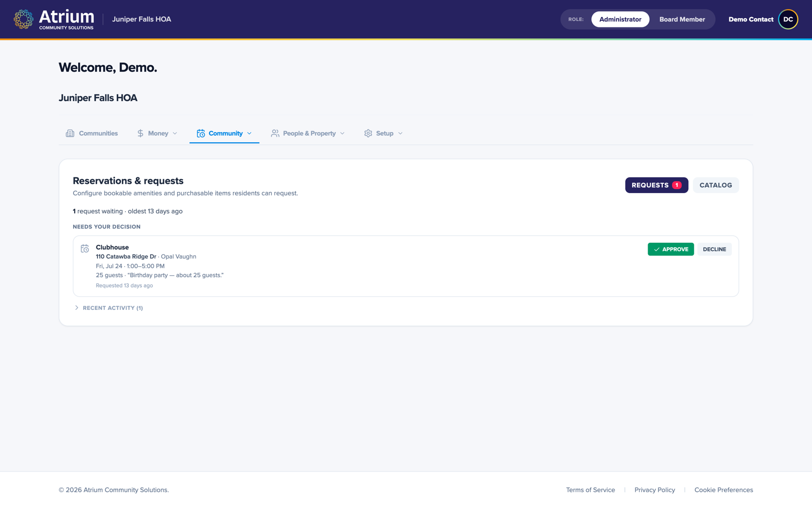Expand the Community dropdown chevron
Viewport: 812px width, 508px height.
click(249, 134)
